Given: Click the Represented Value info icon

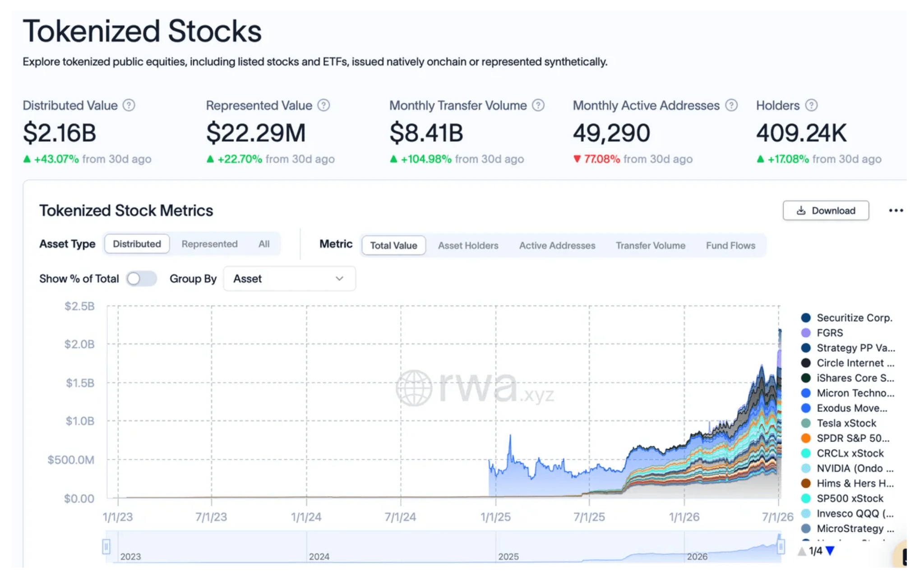Looking at the screenshot, I should (323, 105).
